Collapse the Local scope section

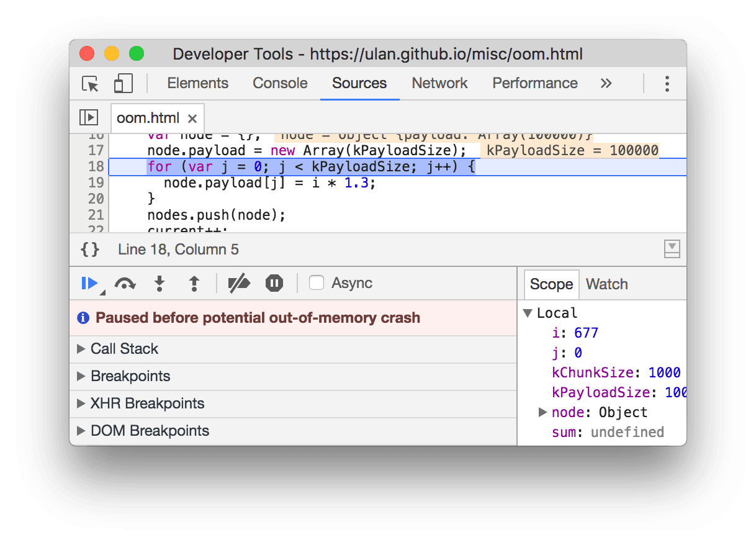point(527,312)
